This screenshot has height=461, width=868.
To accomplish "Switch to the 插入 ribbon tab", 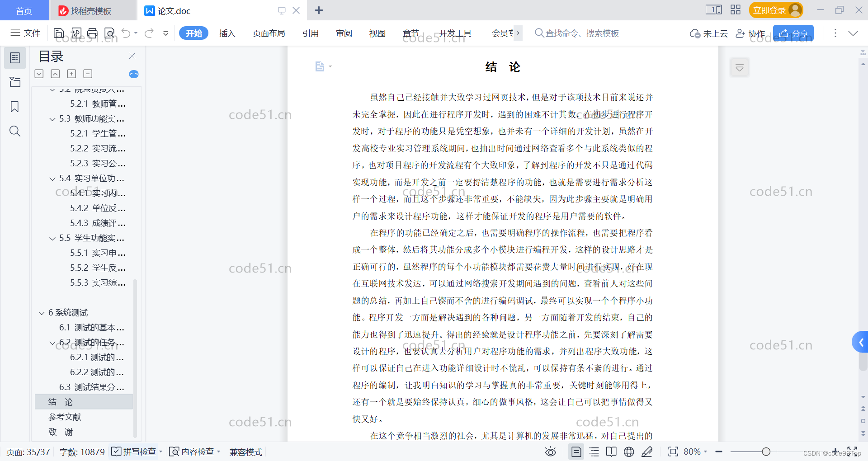I will coord(227,33).
